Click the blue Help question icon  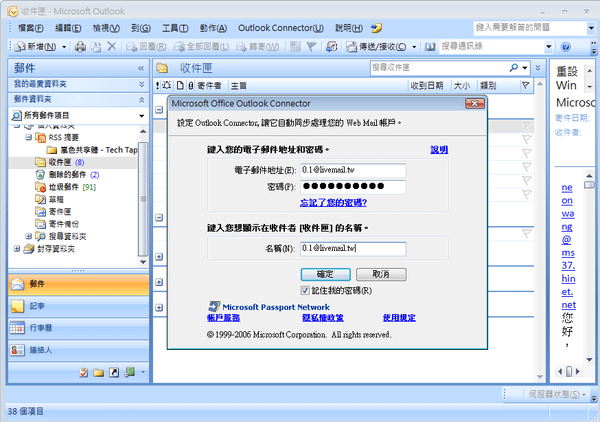566,47
